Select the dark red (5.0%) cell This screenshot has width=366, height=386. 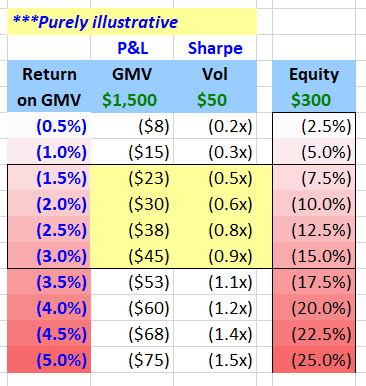[49, 360]
